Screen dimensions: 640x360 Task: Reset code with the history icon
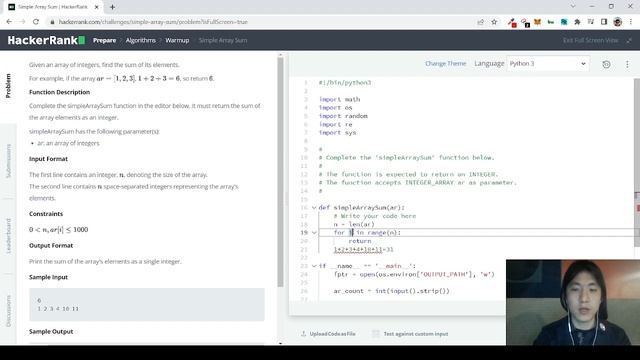(607, 64)
